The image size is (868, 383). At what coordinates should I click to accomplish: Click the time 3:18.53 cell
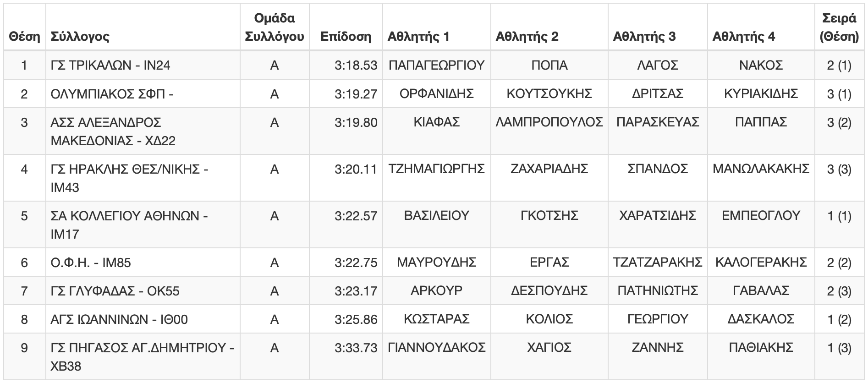pyautogui.click(x=346, y=66)
